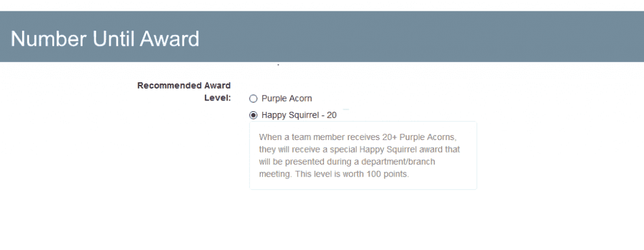
Task: Click the '20+ Purple Acorns' description line
Action: tap(358, 137)
